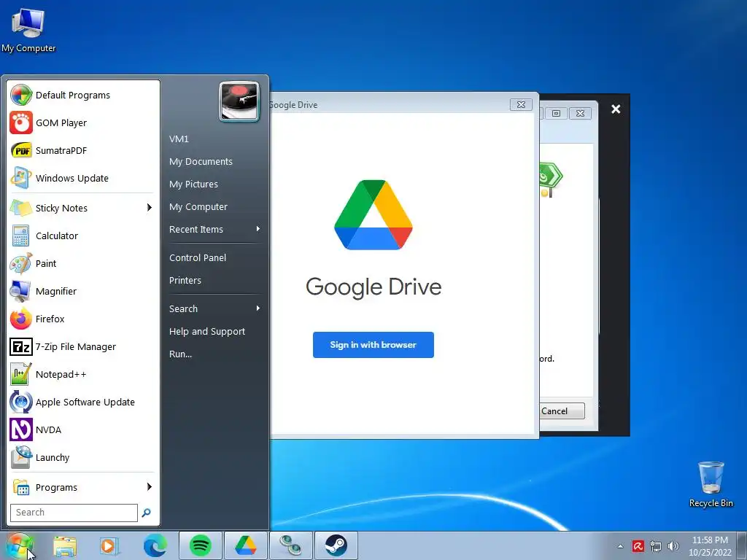Launch GOM Player from Start menu
The width and height of the screenshot is (747, 560).
[x=83, y=122]
